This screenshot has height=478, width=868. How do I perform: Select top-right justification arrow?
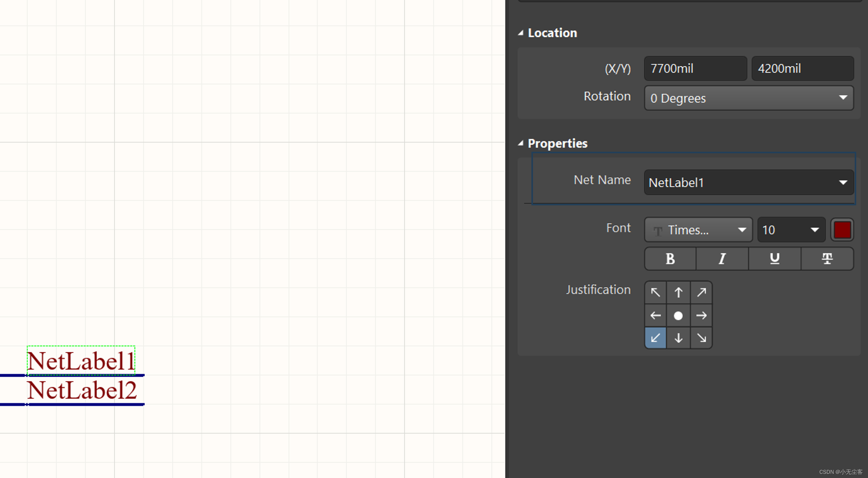(701, 292)
